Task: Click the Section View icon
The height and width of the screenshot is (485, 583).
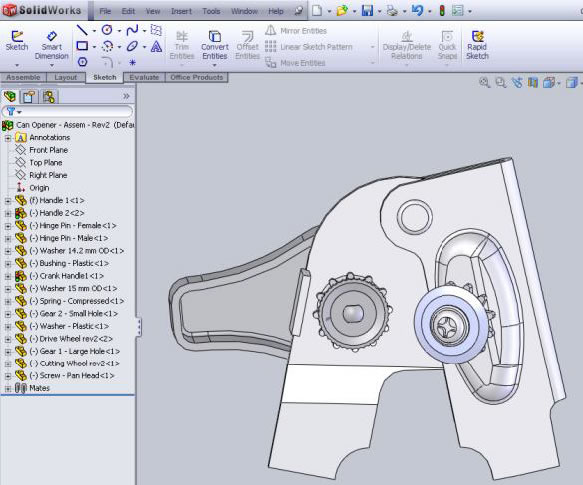Action: point(533,82)
